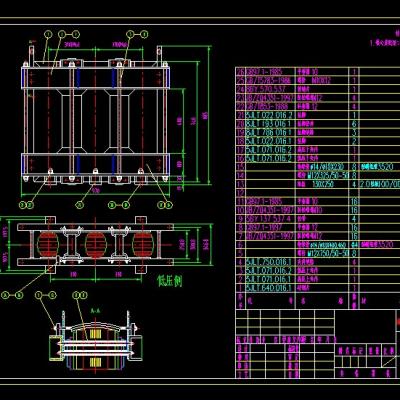
Task: Click the quantity 3 in row 19
Action: (x=354, y=133)
